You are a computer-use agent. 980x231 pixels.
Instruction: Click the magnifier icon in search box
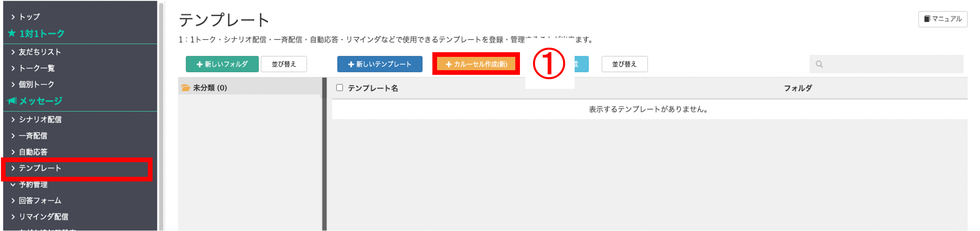point(819,64)
